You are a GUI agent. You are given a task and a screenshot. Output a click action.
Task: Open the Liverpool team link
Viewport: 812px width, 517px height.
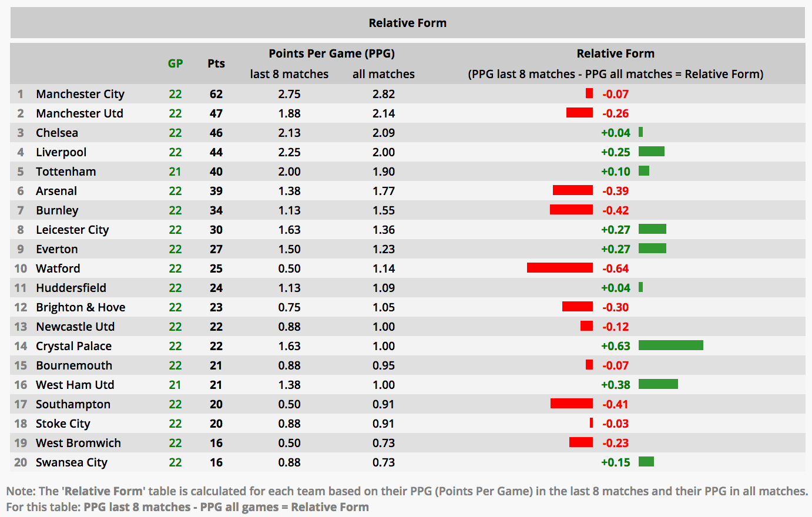61,152
